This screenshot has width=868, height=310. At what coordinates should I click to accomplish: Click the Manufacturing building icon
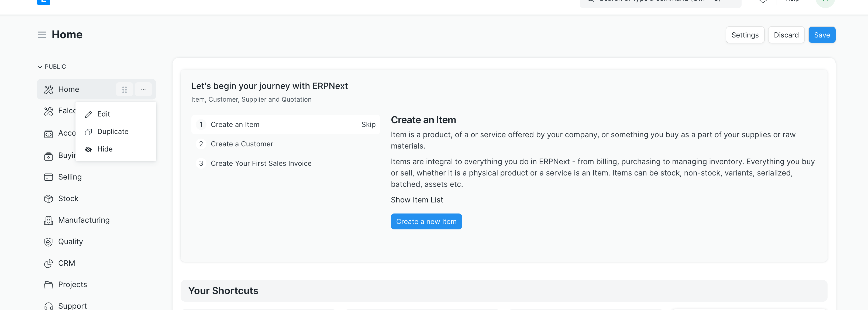(49, 221)
